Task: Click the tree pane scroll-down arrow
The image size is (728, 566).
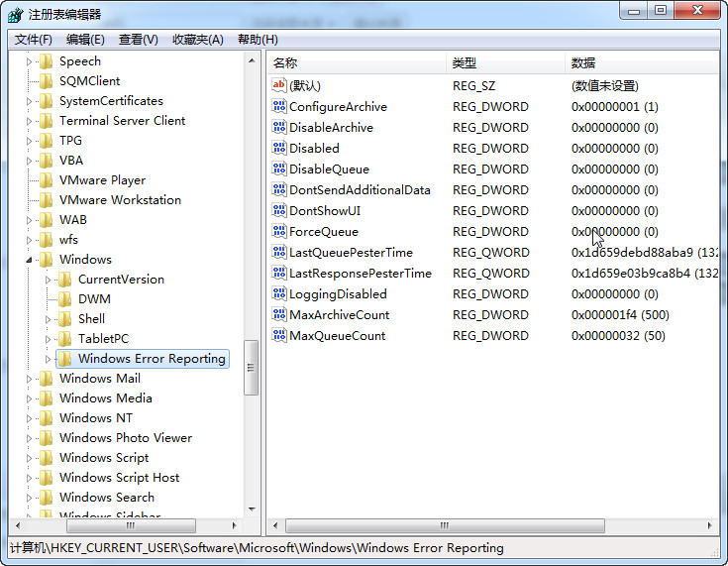Action: pyautogui.click(x=252, y=509)
